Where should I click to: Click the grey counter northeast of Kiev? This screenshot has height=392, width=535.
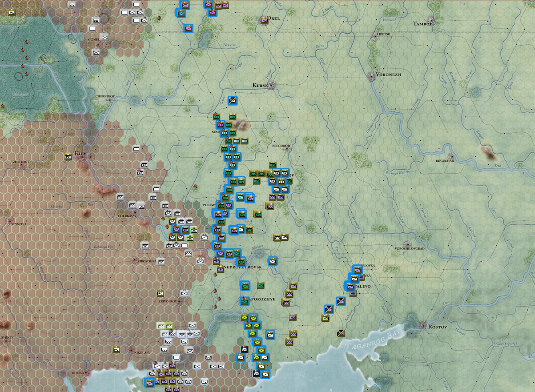[136, 149]
